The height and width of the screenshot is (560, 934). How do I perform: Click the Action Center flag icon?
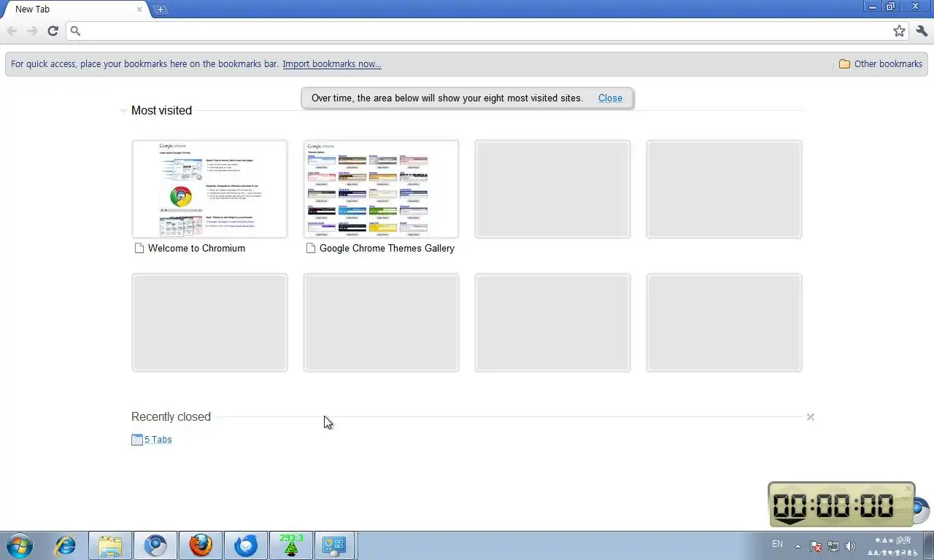click(x=816, y=546)
